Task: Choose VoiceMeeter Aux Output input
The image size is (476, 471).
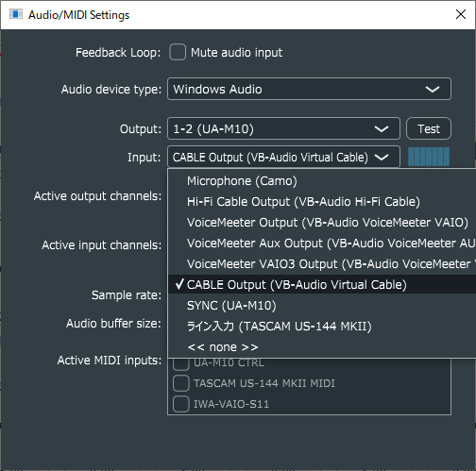Action: pyautogui.click(x=322, y=244)
